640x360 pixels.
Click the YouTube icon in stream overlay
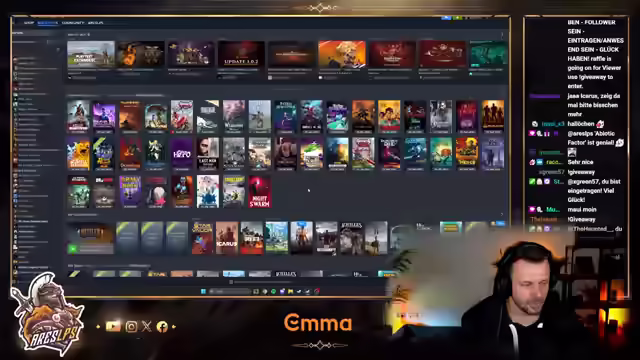pyautogui.click(x=113, y=326)
